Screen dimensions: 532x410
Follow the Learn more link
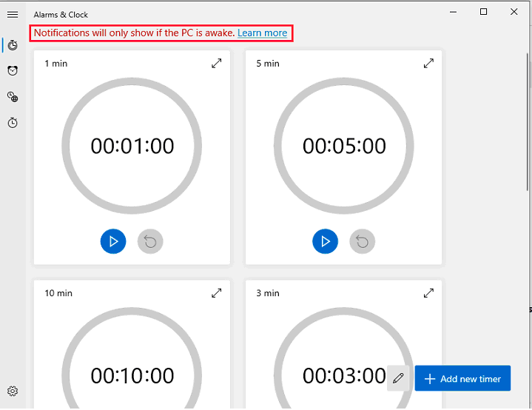262,33
